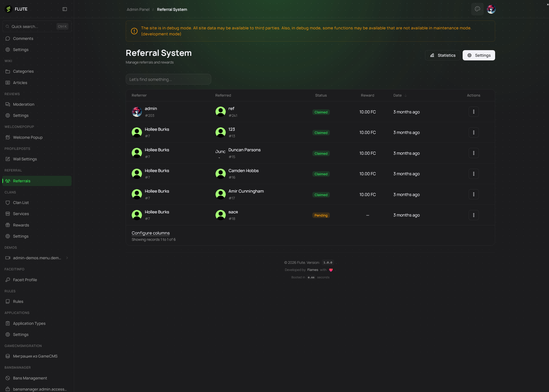Open actions menu for ref referral row

point(473,112)
